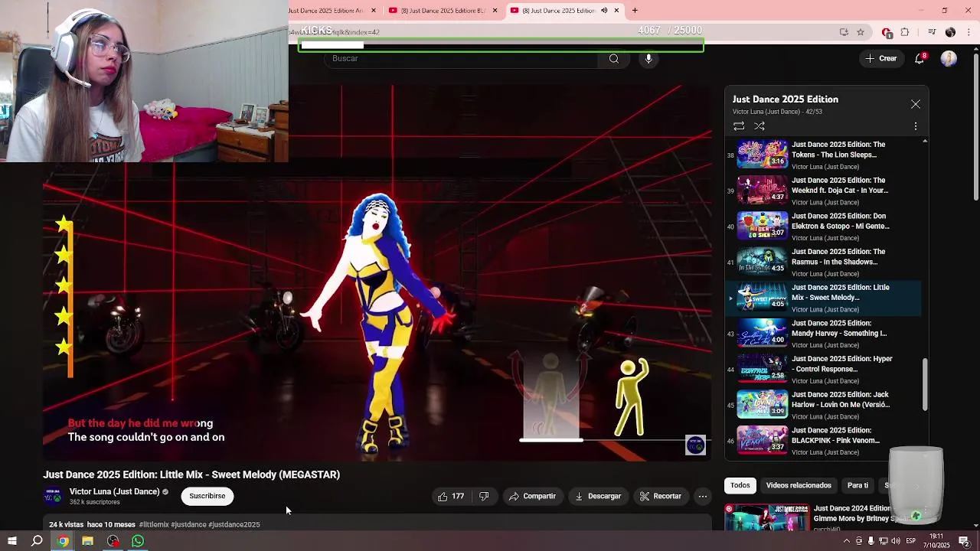Open the browser extensions puzzle icon
Image resolution: width=980 pixels, height=551 pixels.
[905, 32]
